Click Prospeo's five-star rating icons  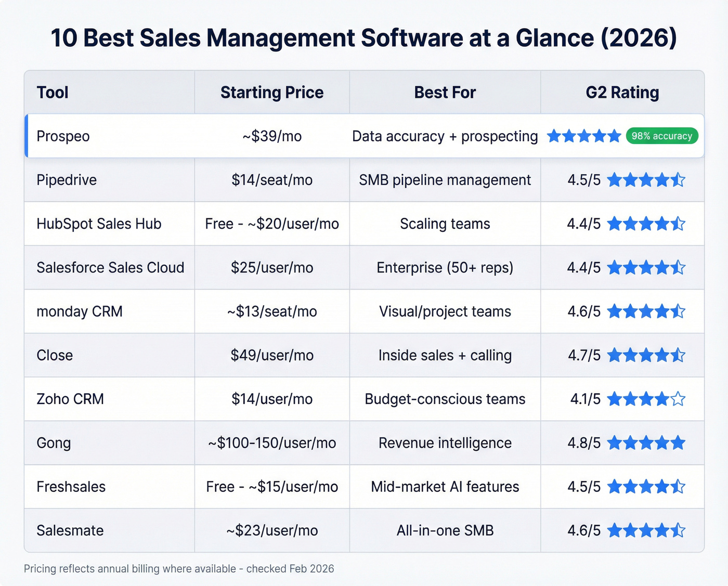pyautogui.click(x=583, y=136)
